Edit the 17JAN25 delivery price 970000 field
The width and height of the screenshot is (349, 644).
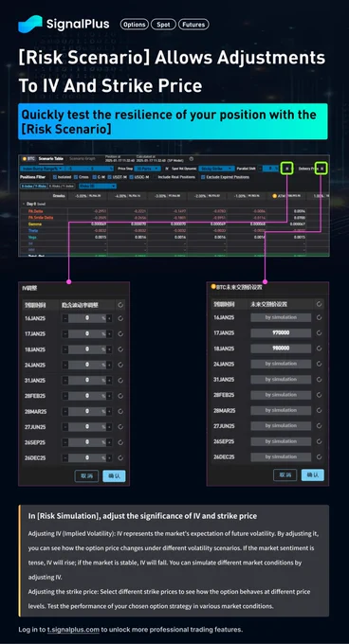pos(281,333)
